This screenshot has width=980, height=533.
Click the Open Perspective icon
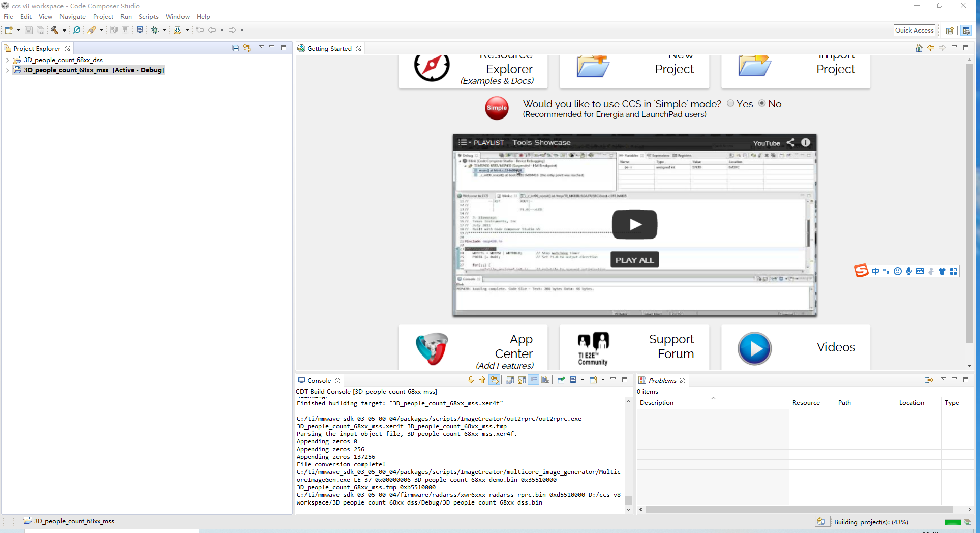[950, 31]
